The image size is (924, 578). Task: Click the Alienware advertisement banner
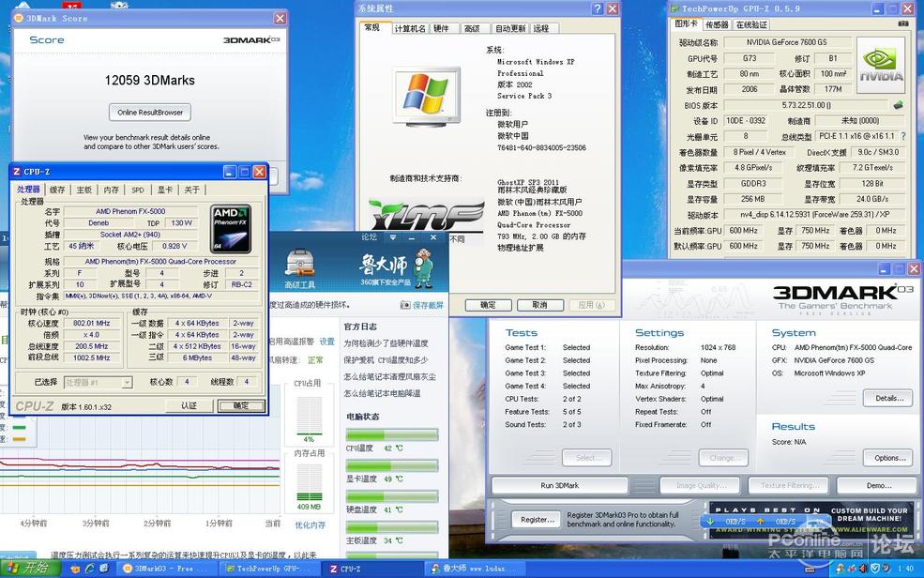(810, 519)
